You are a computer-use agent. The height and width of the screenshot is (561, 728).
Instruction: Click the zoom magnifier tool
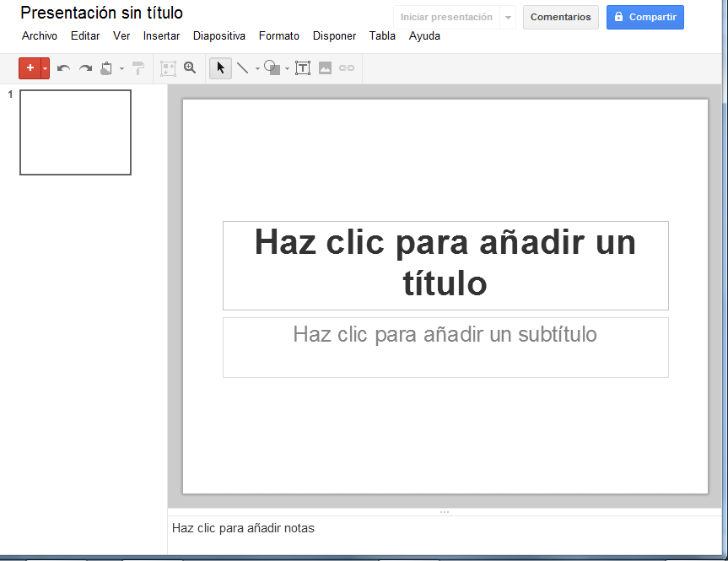click(x=190, y=68)
